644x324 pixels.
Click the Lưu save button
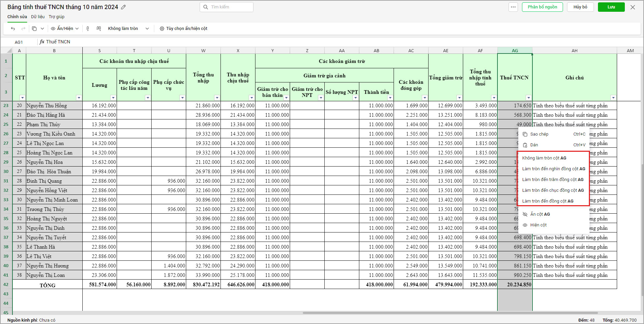click(x=611, y=7)
